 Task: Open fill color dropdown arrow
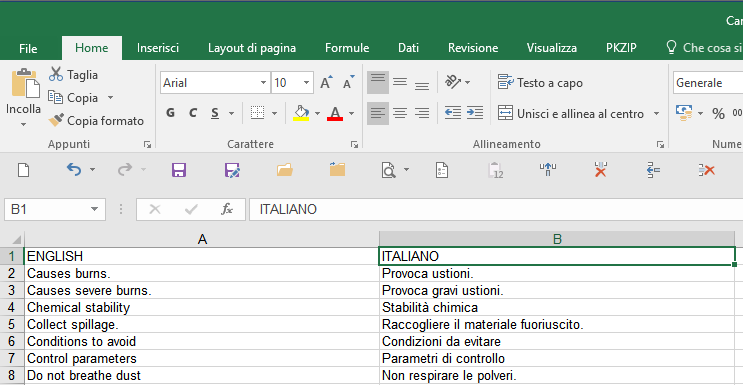[317, 113]
